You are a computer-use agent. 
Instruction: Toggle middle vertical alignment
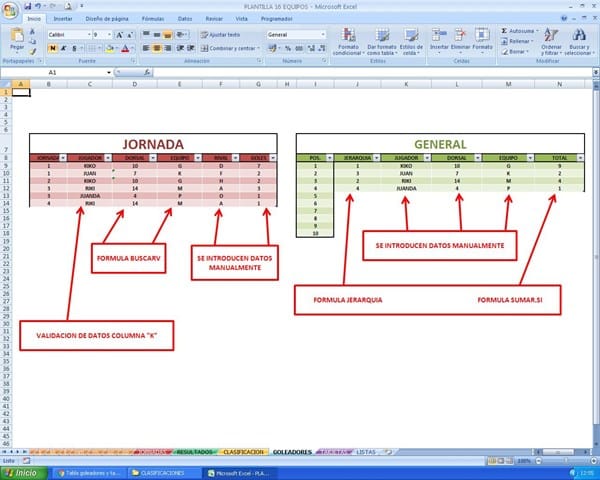click(x=157, y=35)
